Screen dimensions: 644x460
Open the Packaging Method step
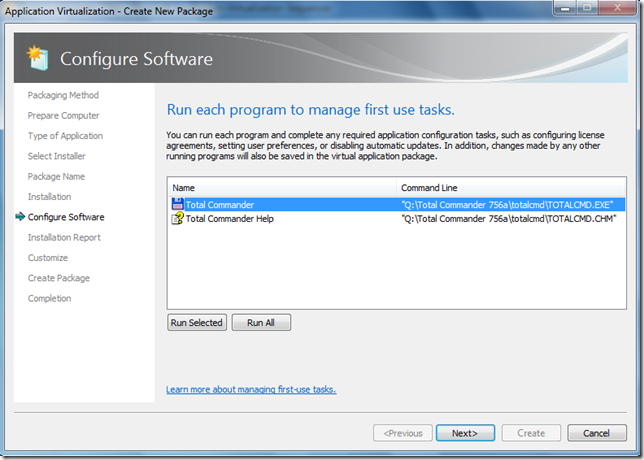63,95
